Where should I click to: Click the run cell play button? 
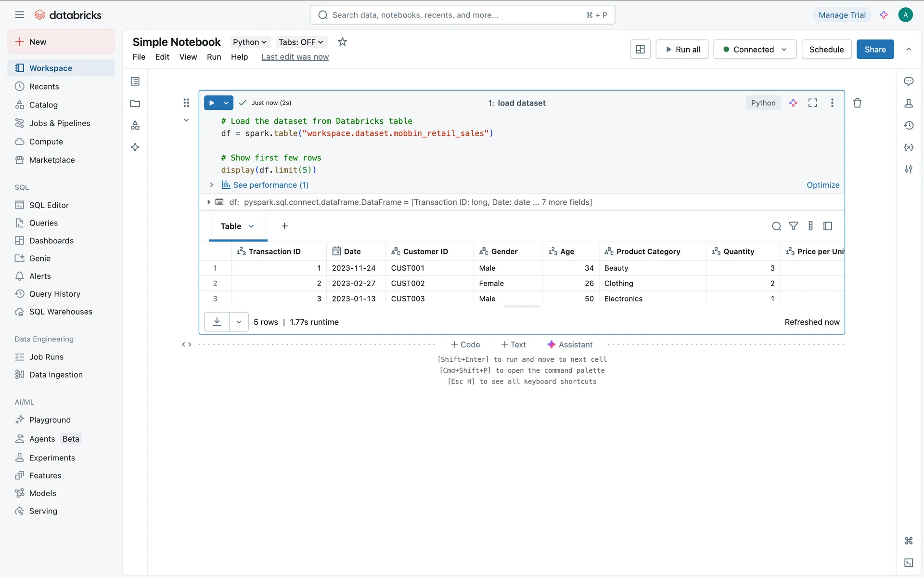point(212,103)
